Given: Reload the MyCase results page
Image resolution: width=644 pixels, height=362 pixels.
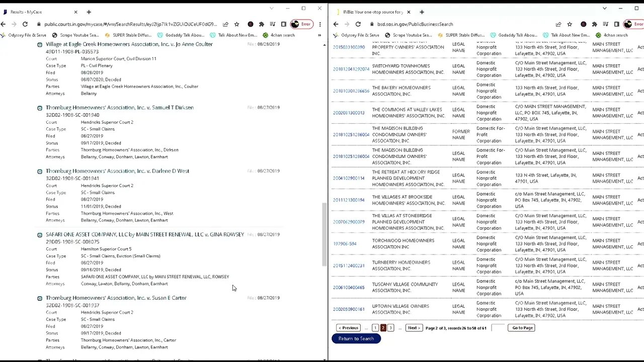Looking at the screenshot, I should coord(25,24).
